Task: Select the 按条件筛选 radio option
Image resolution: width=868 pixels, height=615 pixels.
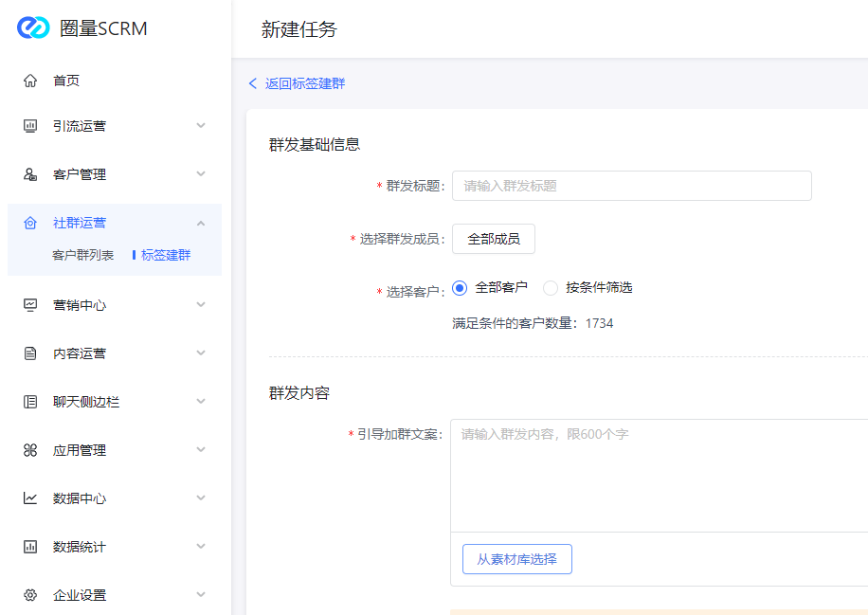Action: [551, 288]
